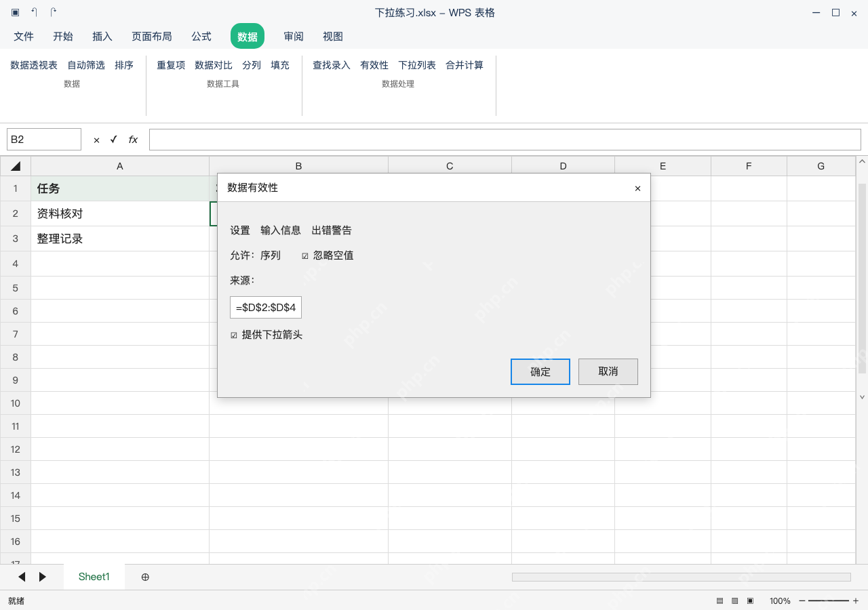Viewport: 868px width, 610px height.
Task: Click 下拉列表 in the ribbon
Action: click(x=417, y=65)
